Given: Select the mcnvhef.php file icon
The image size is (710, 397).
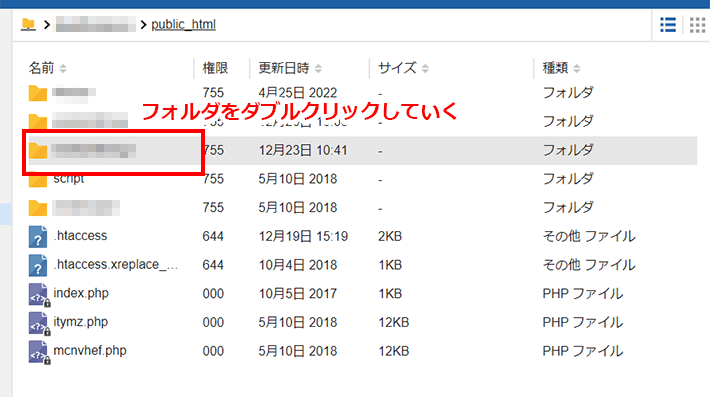Looking at the screenshot, I should [x=39, y=352].
